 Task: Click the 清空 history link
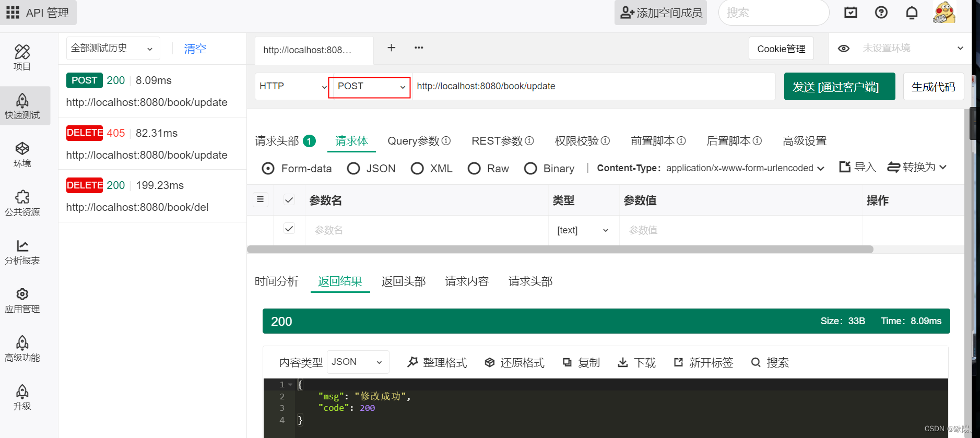[x=195, y=49]
